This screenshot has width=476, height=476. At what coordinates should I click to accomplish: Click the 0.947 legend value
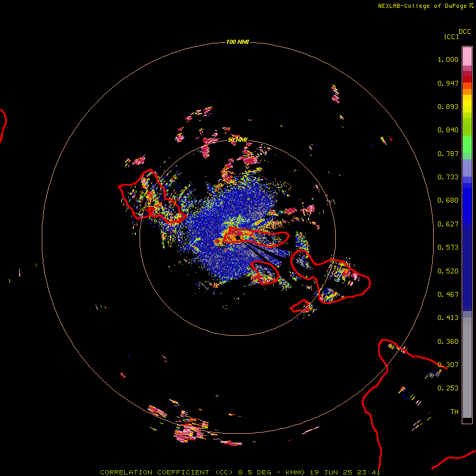pos(448,83)
